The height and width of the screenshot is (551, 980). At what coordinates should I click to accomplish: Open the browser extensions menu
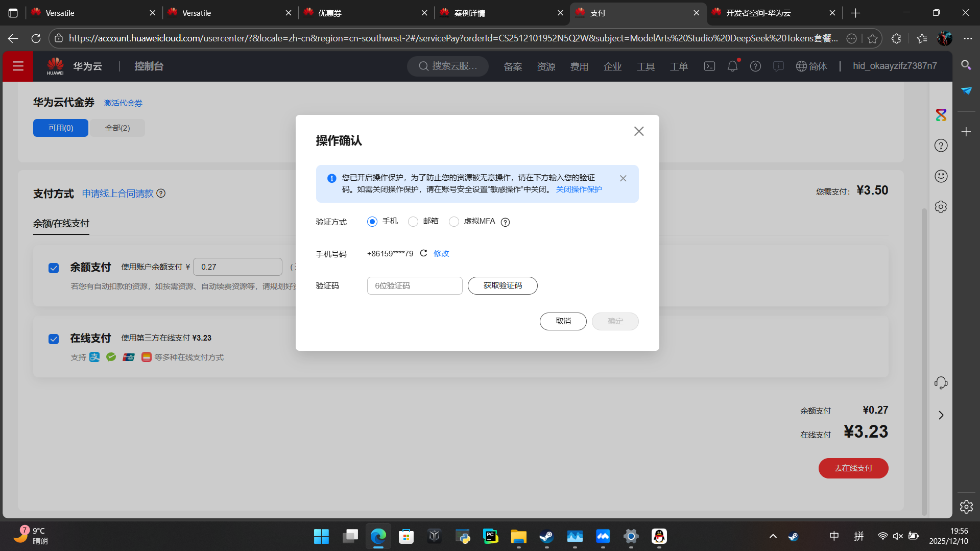pos(896,39)
